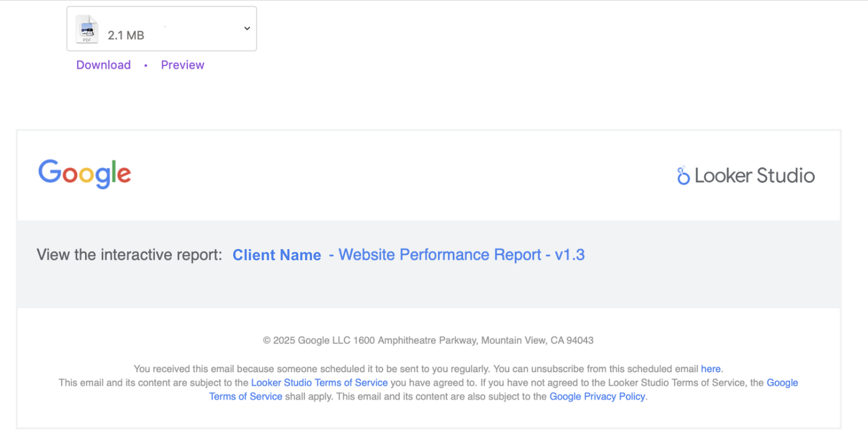Click the "View the interactive report:" label
The width and height of the screenshot is (868, 436).
click(129, 255)
